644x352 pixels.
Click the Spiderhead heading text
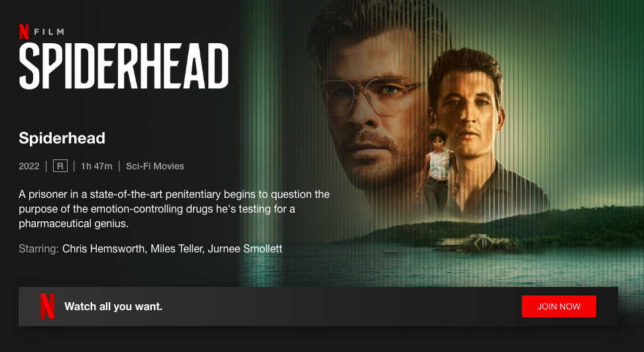coord(62,138)
